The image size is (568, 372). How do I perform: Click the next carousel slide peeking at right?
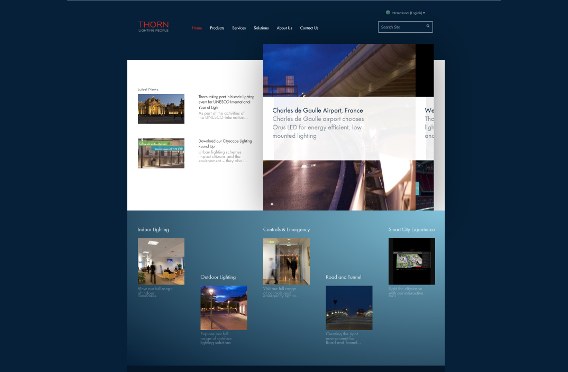coord(425,127)
